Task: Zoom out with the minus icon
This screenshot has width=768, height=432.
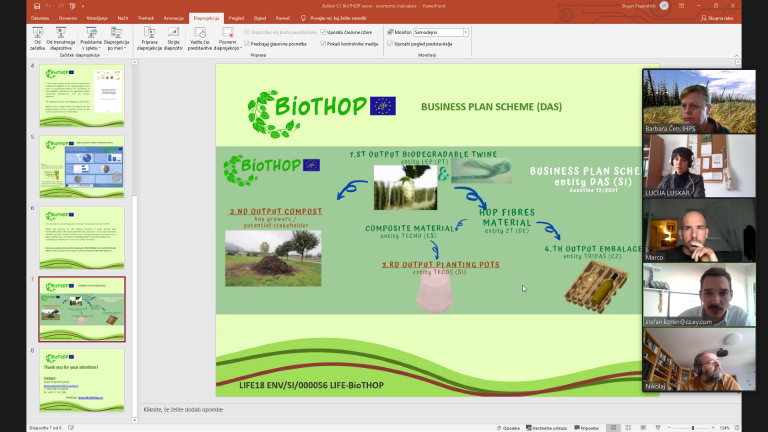Action: (x=670, y=428)
